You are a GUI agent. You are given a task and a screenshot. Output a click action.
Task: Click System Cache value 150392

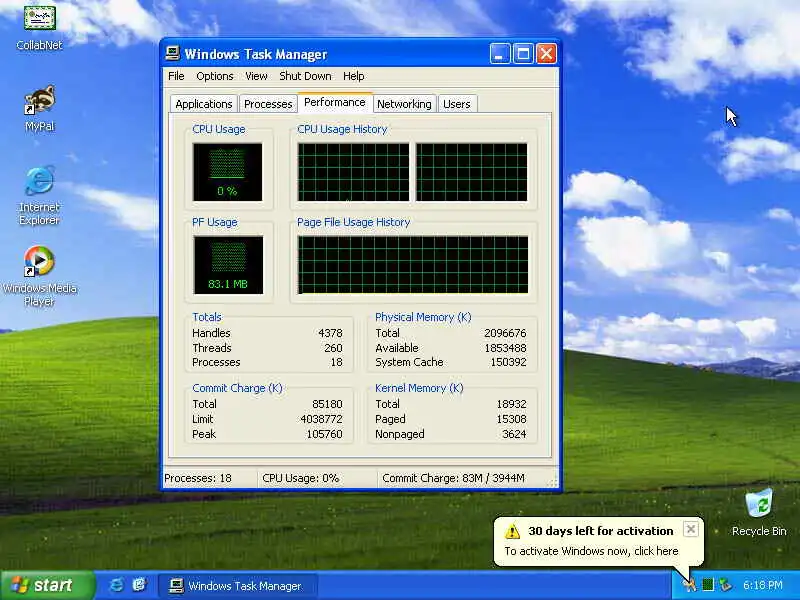click(508, 362)
